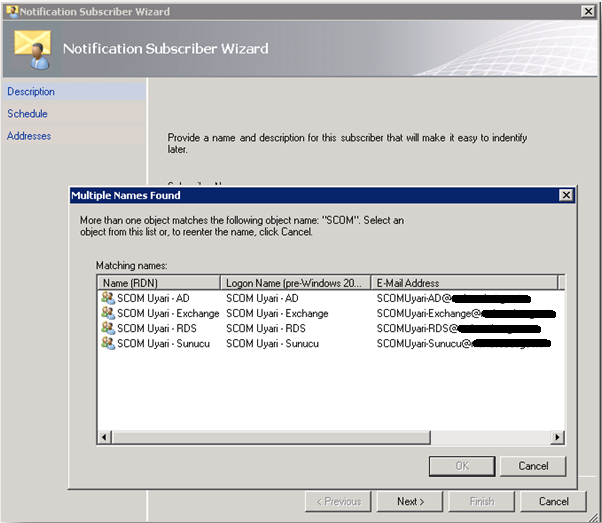This screenshot has height=523, width=602.
Task: Click logon name cell SCOM Uyari - Sunucu
Action: click(272, 343)
